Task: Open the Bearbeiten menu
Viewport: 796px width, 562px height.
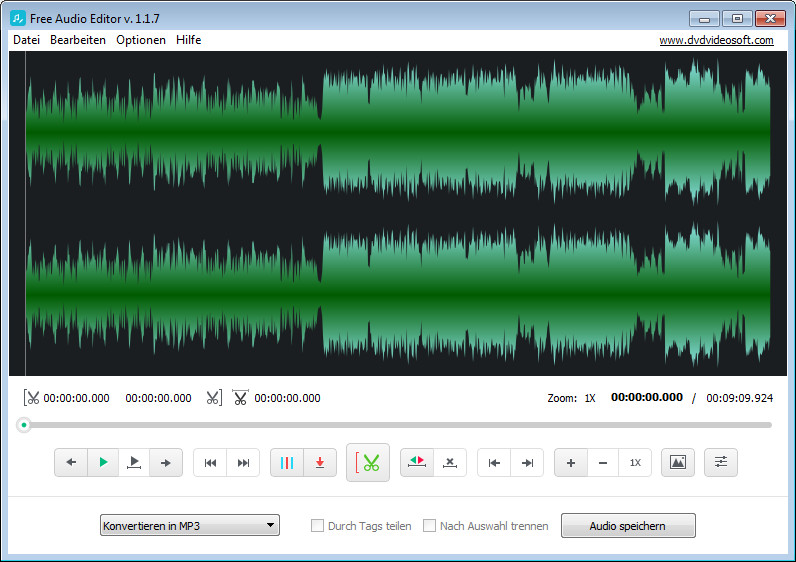Action: [x=78, y=40]
